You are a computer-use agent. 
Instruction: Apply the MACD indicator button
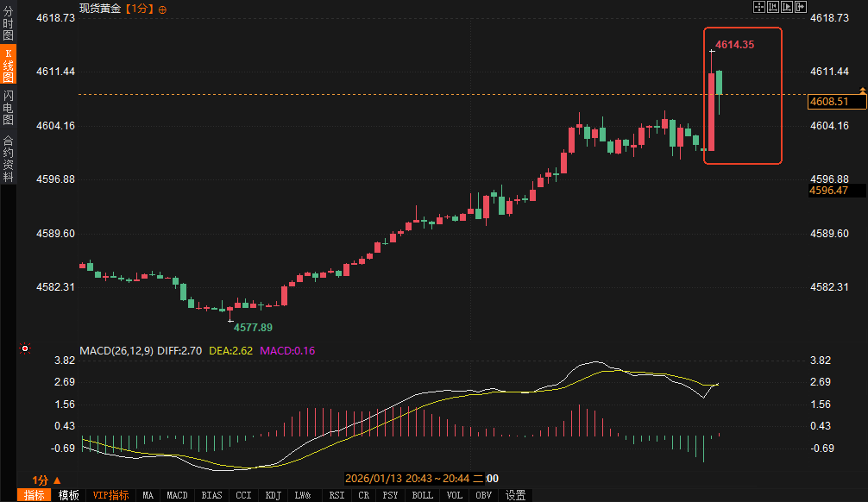click(177, 495)
